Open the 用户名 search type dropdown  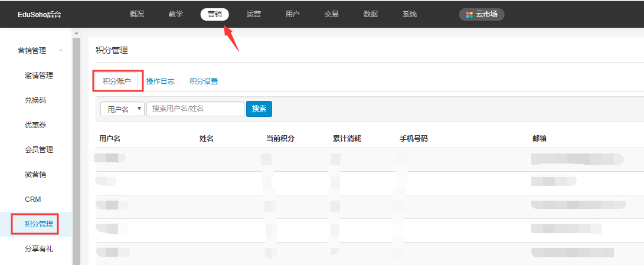click(x=122, y=109)
